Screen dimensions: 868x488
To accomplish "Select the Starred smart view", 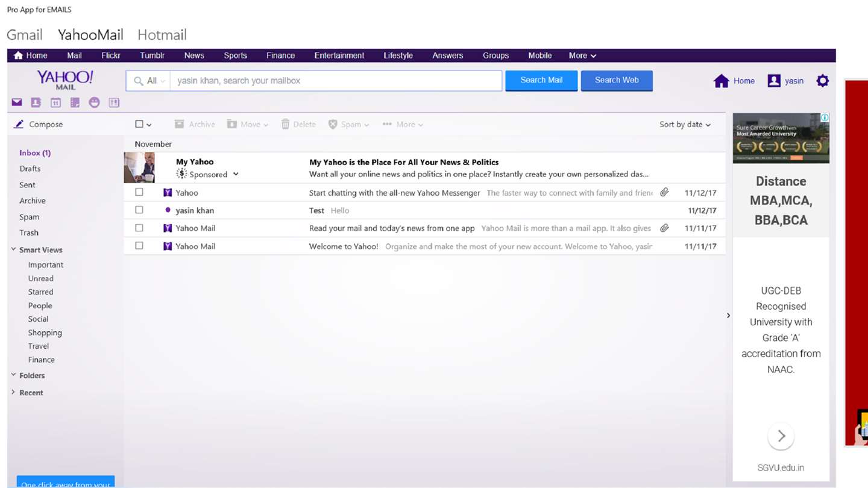I will pos(41,292).
